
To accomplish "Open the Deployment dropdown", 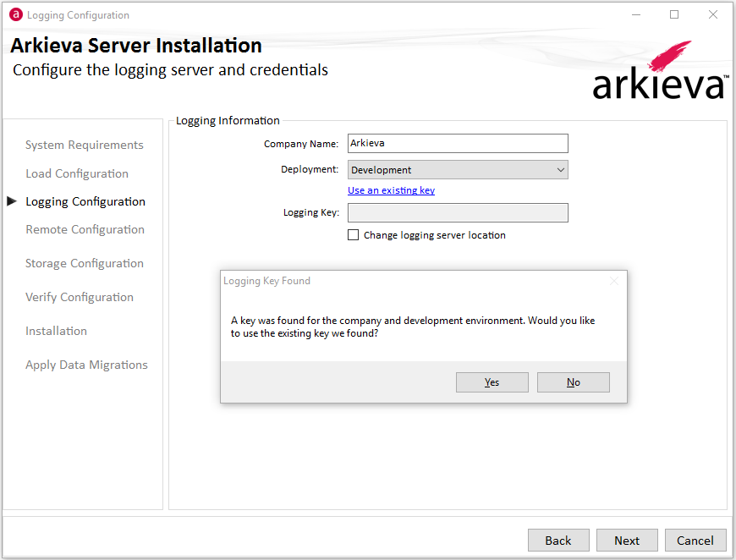I will [x=458, y=169].
